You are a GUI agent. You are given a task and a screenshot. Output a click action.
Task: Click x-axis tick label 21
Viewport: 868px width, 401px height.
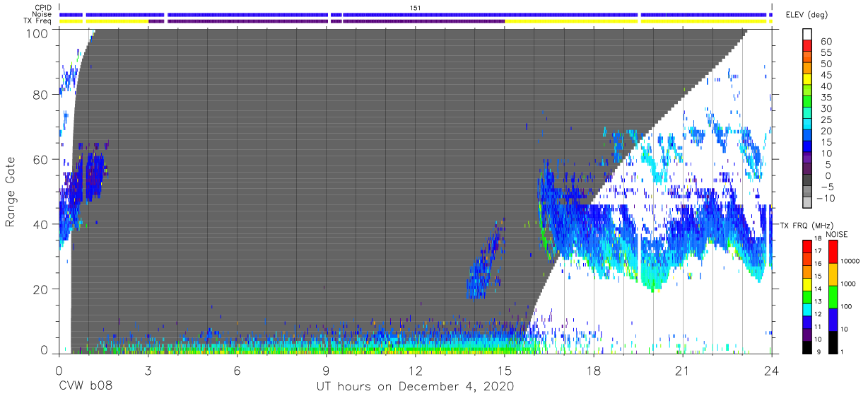click(682, 370)
